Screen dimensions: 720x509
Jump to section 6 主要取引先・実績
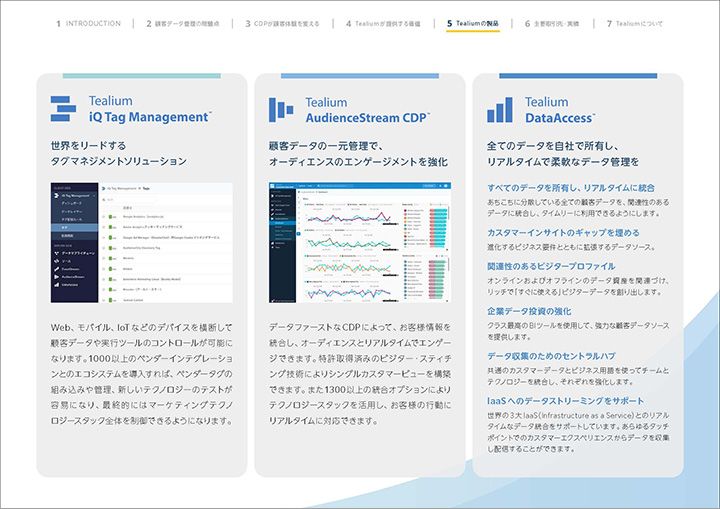click(552, 23)
